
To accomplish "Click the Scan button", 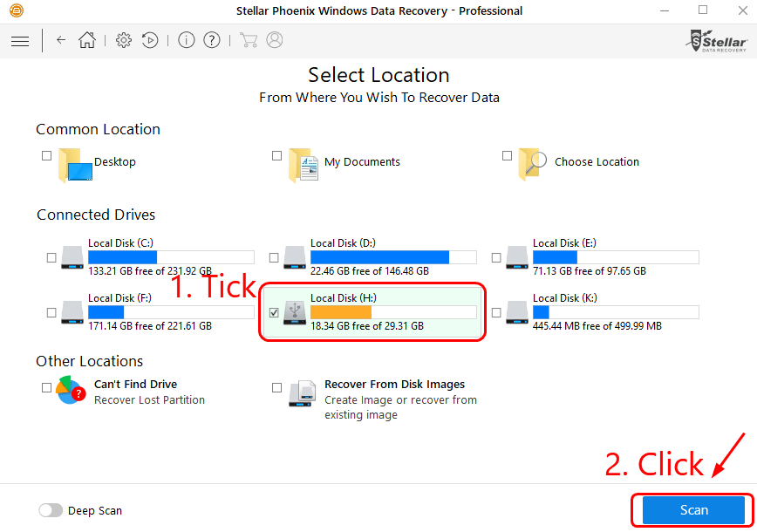I will point(693,510).
